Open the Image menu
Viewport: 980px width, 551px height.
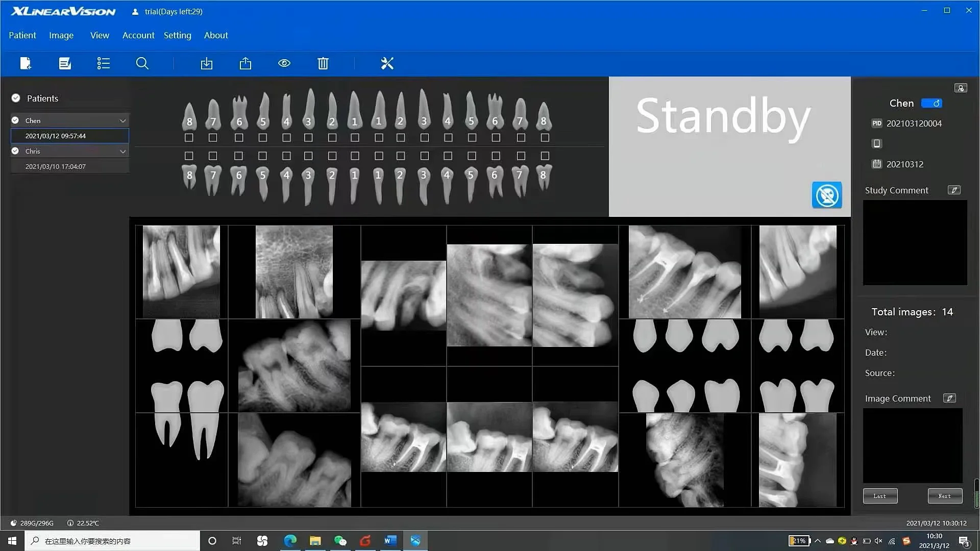point(61,35)
